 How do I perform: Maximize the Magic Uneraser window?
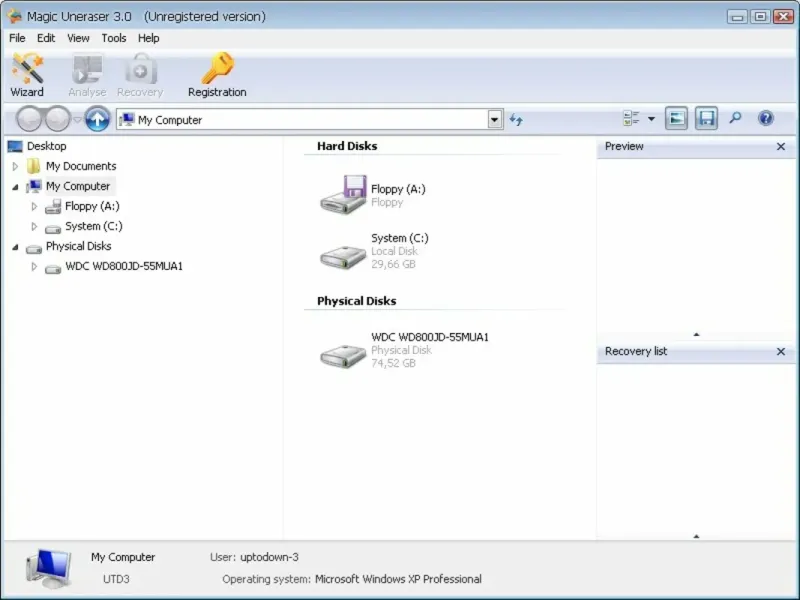tap(760, 16)
